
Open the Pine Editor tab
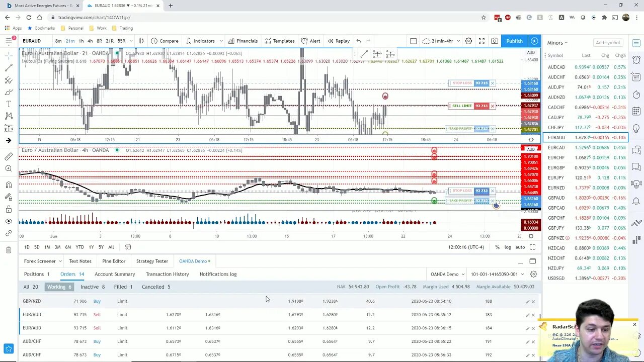(114, 261)
